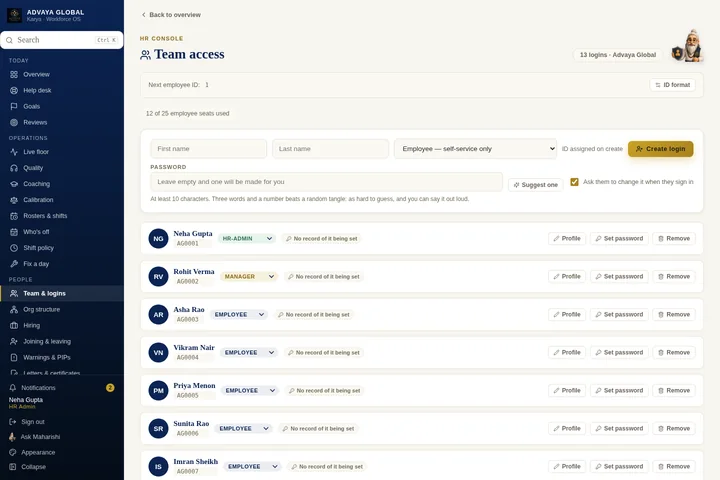
Task: Click the Collapse sidebar icon
Action: click(x=12, y=467)
